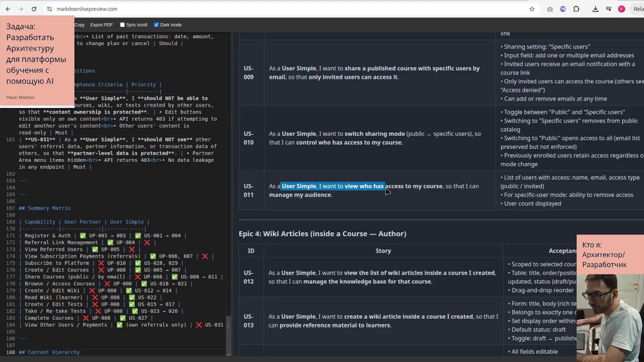Image resolution: width=644 pixels, height=362 pixels.
Task: Click the 'Story' column header in Epic 4 table
Action: [383, 251]
